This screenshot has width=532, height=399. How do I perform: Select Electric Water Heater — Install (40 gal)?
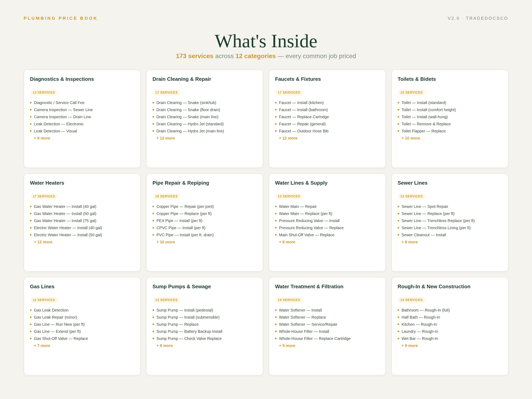coord(68,228)
